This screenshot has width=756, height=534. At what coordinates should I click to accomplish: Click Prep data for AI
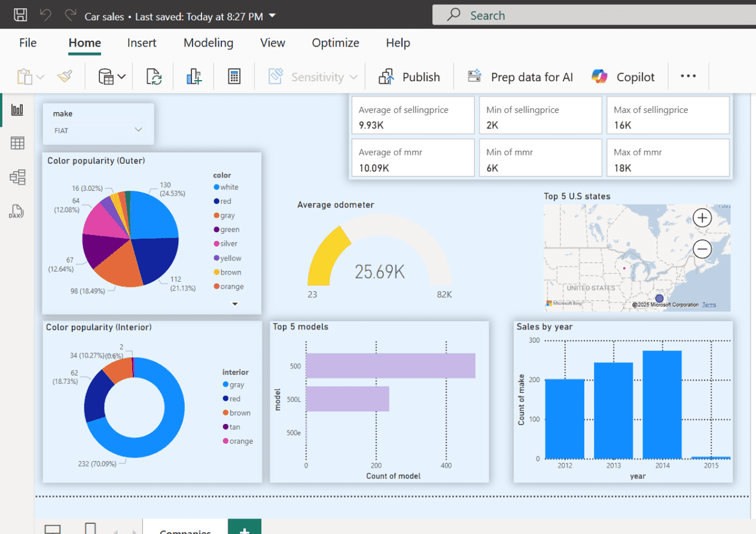coord(520,77)
